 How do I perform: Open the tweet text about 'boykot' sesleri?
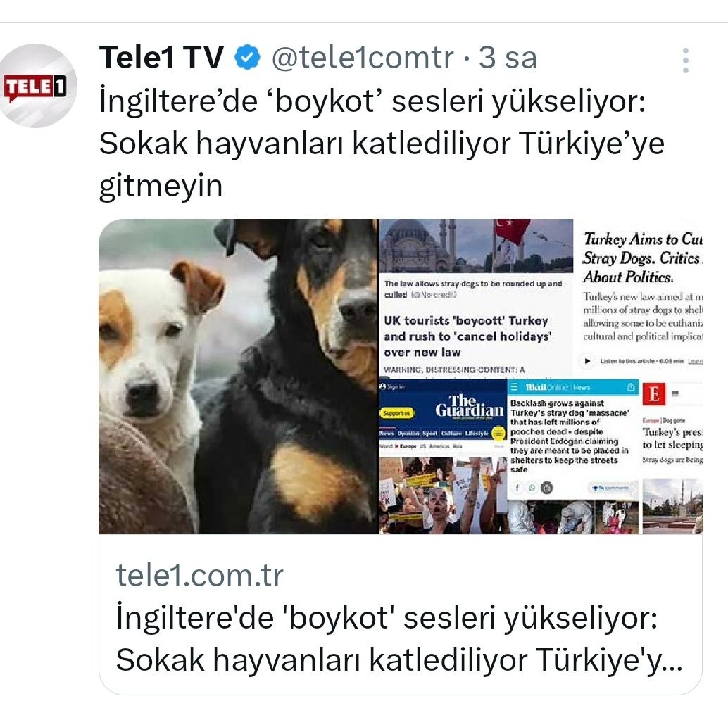tap(381, 142)
